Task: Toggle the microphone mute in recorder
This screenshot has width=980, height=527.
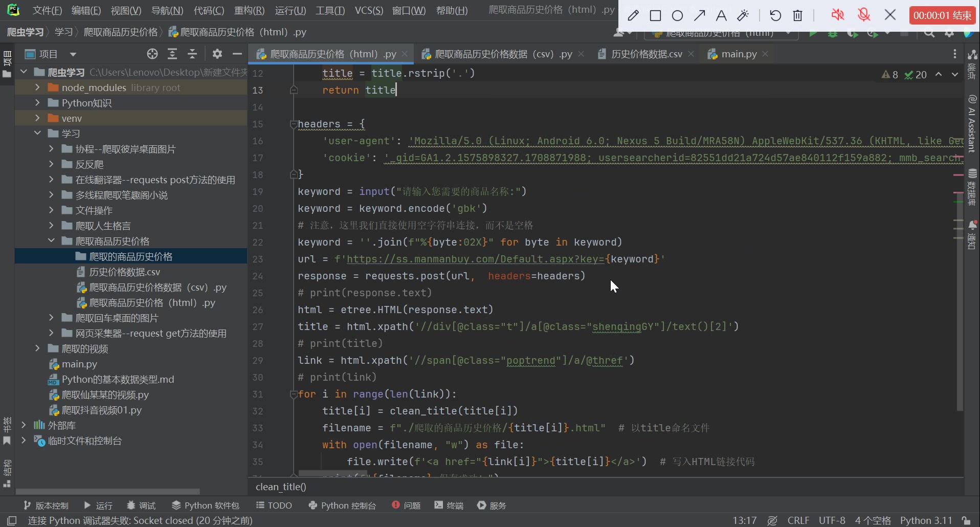Action: [864, 15]
